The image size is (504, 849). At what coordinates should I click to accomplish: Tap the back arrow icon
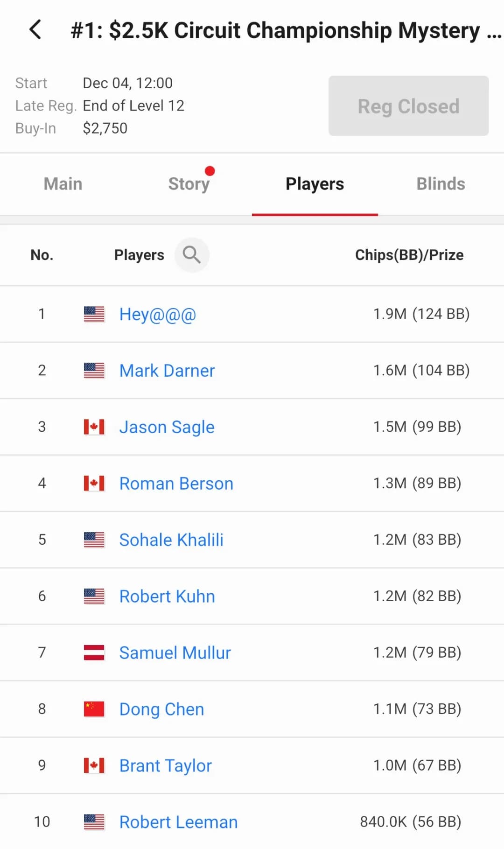[x=35, y=30]
